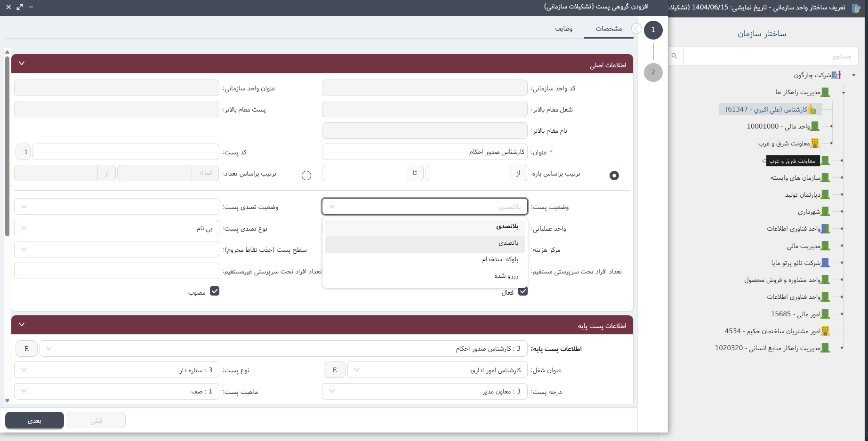The width and height of the screenshot is (868, 441).
Task: Click the collapse arrow beside step 1
Action: tap(636, 29)
